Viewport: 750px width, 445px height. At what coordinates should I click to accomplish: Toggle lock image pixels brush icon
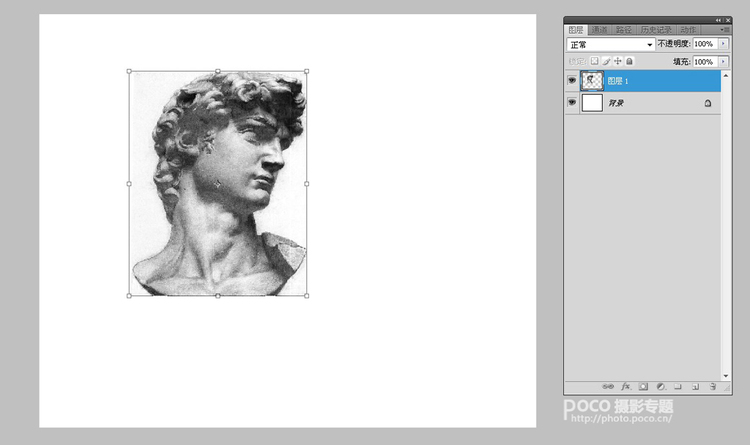[x=606, y=61]
